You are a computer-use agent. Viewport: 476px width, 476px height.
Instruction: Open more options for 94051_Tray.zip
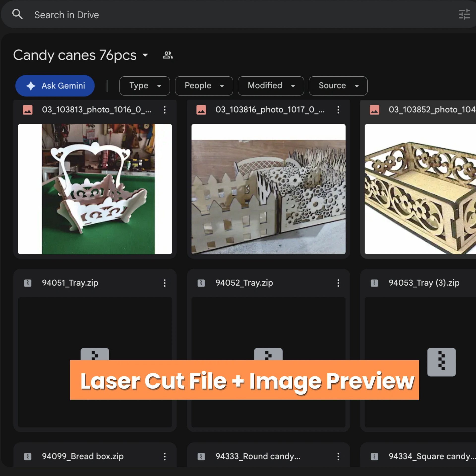point(165,283)
